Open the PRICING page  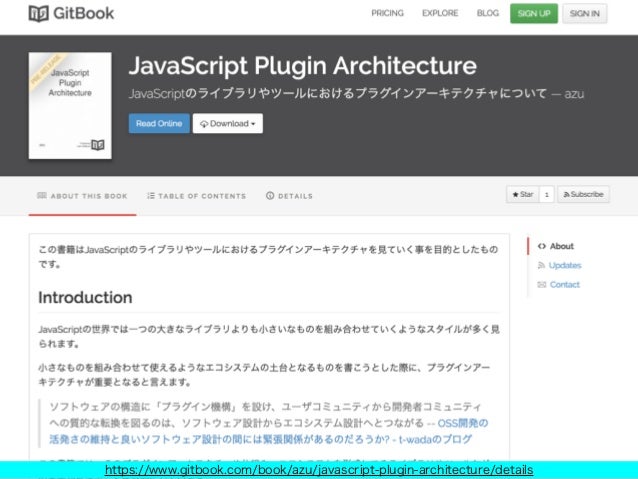point(387,13)
